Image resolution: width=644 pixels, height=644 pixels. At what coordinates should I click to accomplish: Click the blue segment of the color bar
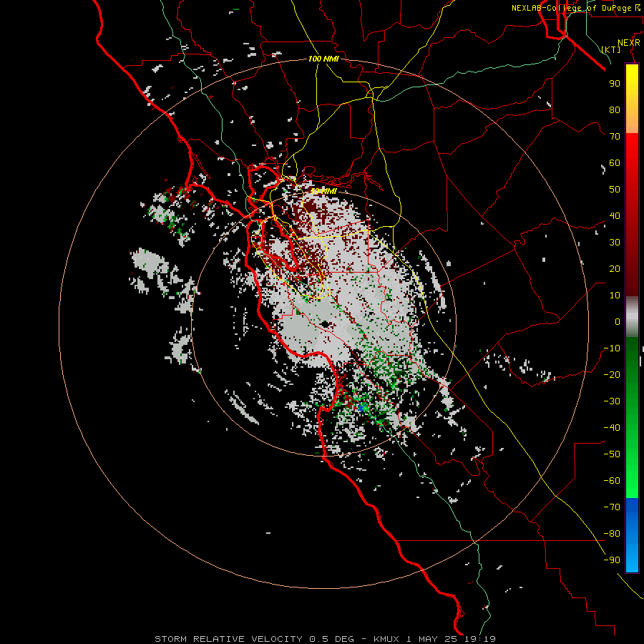tap(632, 535)
